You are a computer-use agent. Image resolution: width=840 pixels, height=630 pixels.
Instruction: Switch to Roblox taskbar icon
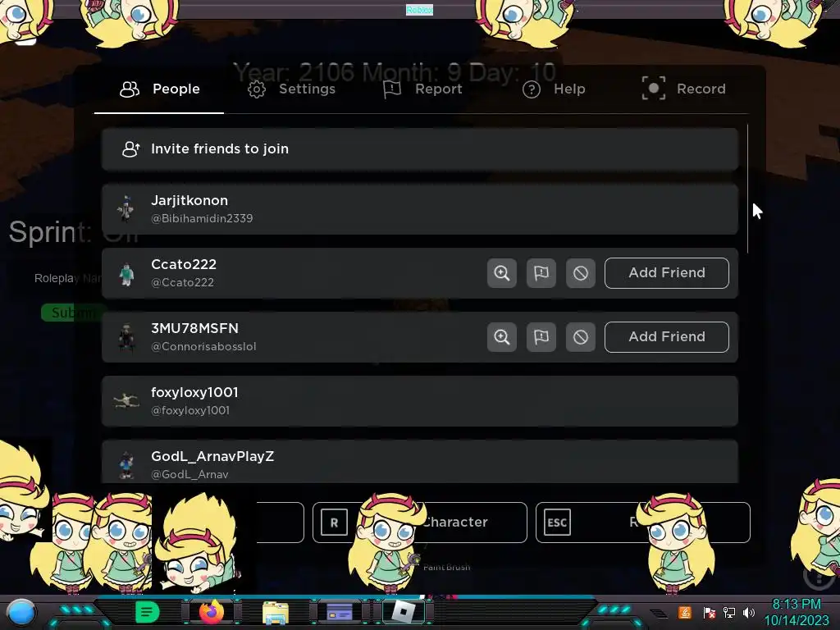404,612
